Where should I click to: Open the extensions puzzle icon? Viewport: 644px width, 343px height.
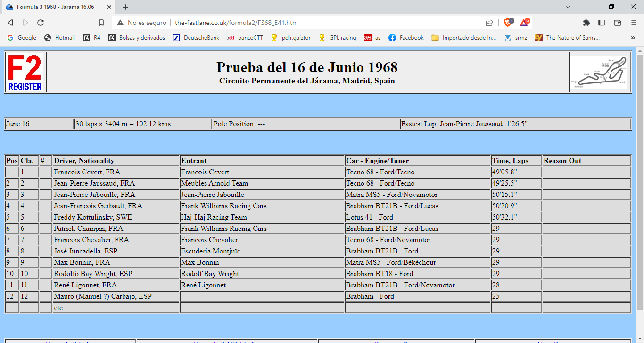[x=586, y=23]
